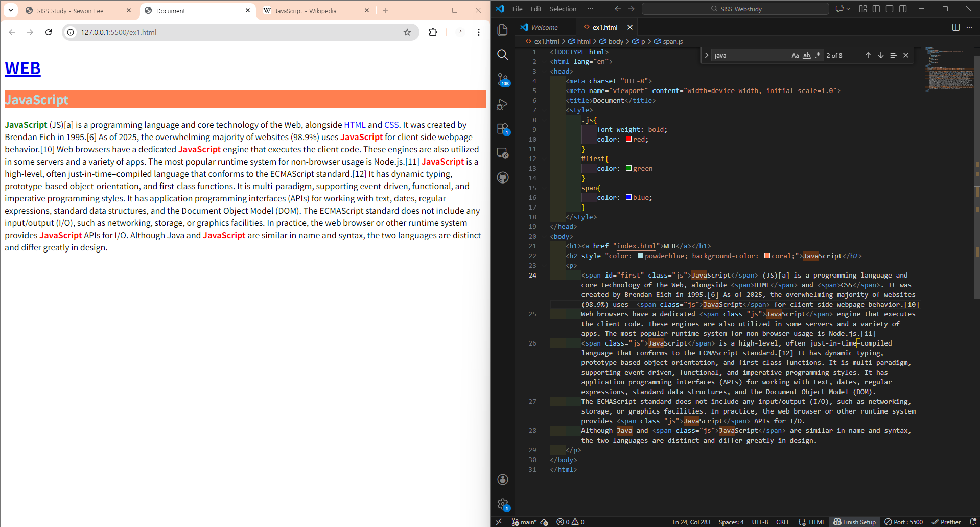Open the Extensions view in activity bar
This screenshot has width=980, height=527.
pos(503,129)
